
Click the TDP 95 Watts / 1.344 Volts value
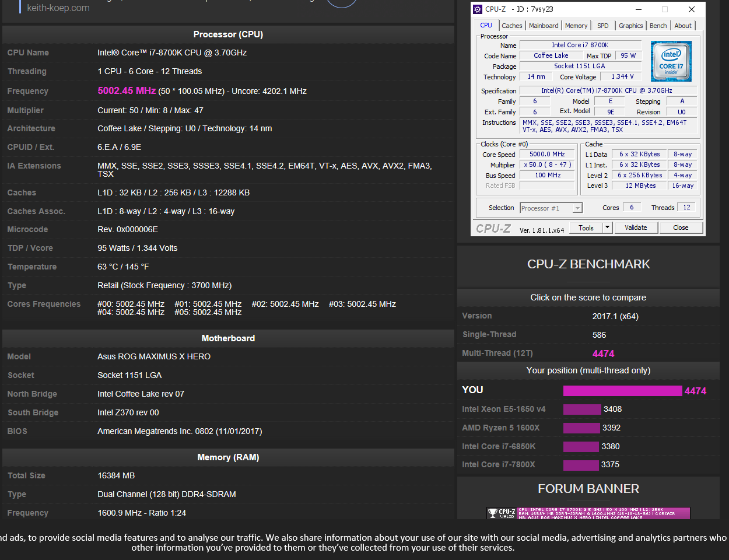point(137,248)
